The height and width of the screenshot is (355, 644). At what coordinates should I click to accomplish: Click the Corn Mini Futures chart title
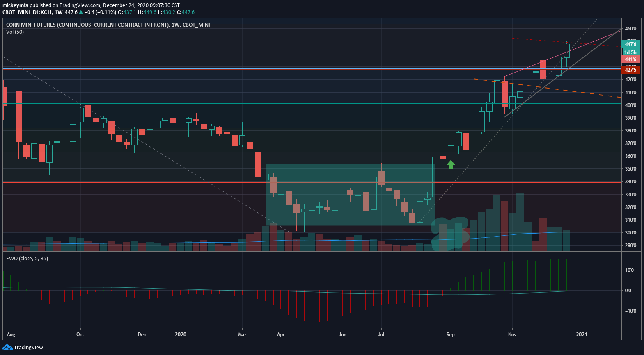point(108,25)
